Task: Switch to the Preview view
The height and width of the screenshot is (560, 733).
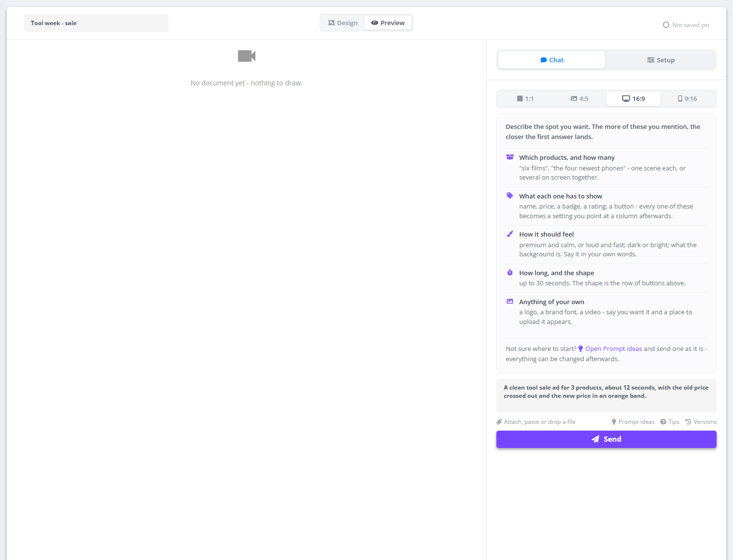Action: 388,23
